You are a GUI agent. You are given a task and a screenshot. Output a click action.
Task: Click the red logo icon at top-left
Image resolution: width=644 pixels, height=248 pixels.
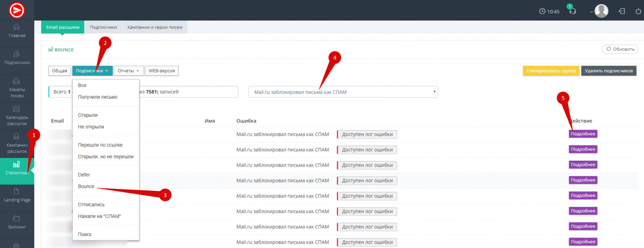[17, 10]
